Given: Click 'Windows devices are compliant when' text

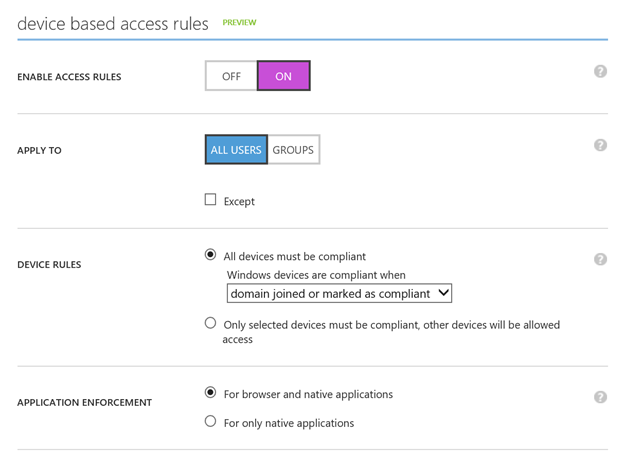Looking at the screenshot, I should 316,275.
